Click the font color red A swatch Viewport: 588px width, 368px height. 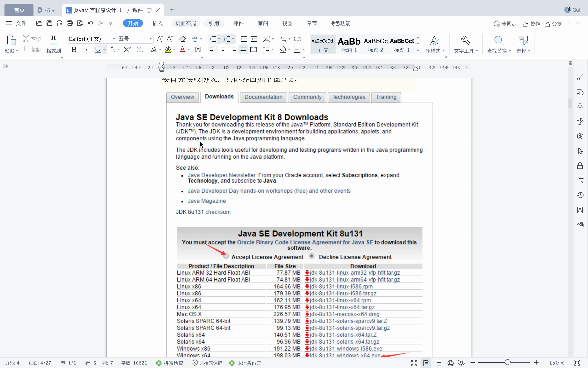coord(183,50)
